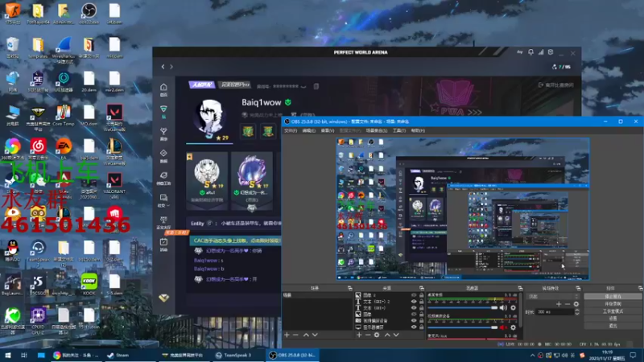This screenshot has width=644, height=362.
Task: Click the fourth button in OBS controls panel
Action: pos(613,318)
